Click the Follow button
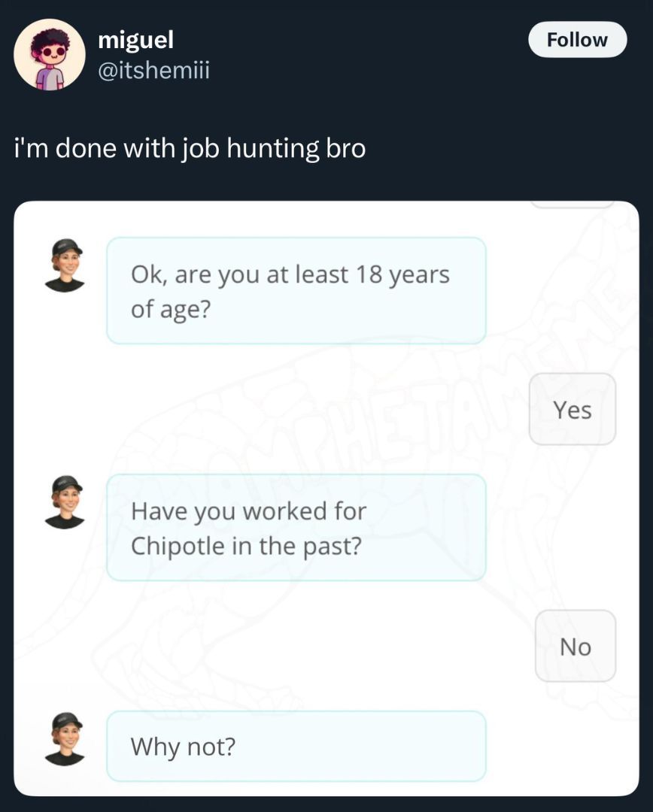 pos(577,39)
